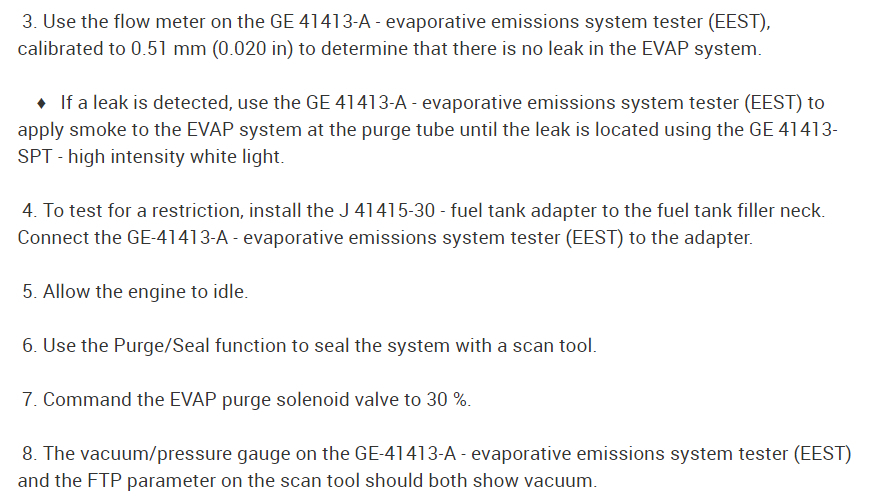Click step number 5 before "Allow the engine"

27,292
